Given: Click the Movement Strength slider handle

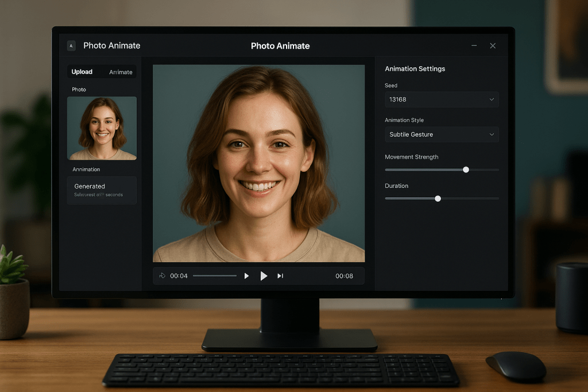Looking at the screenshot, I should point(466,170).
